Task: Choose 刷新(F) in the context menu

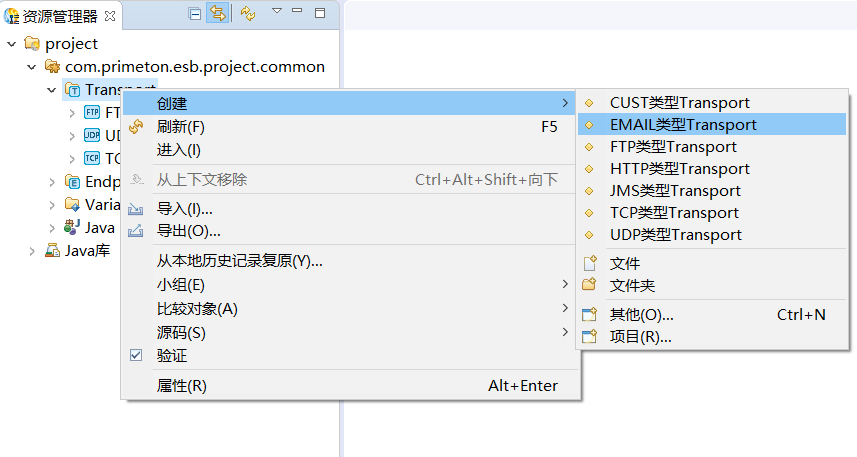Action: point(181,127)
